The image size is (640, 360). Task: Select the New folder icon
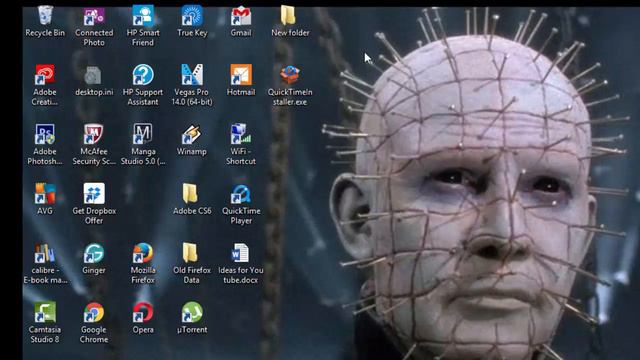(x=288, y=16)
